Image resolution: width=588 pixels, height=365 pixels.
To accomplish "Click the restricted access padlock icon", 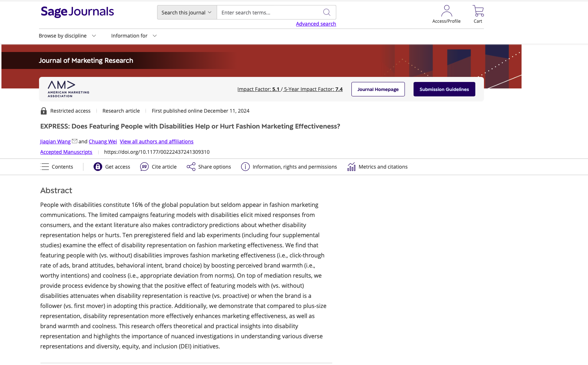I will [x=43, y=110].
